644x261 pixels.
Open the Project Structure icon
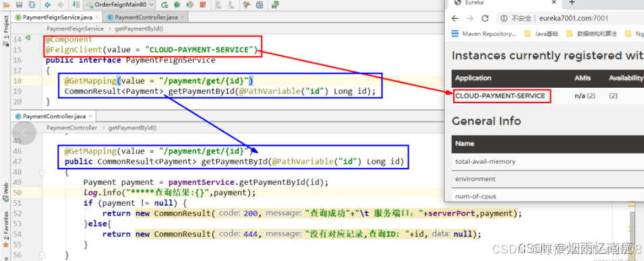[260, 5]
